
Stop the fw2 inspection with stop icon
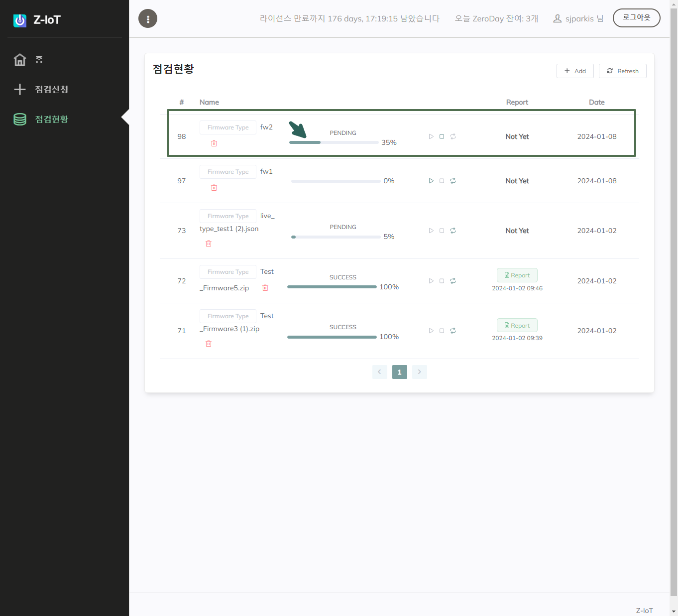[442, 136]
